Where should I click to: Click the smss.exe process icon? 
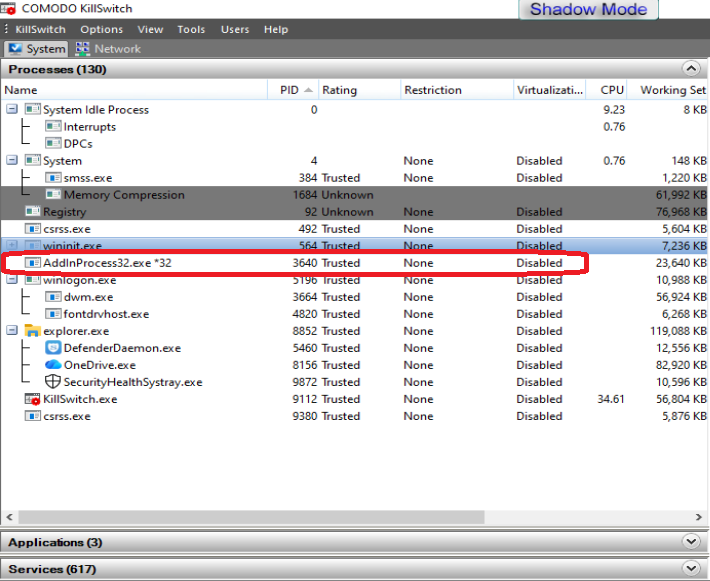pos(53,178)
